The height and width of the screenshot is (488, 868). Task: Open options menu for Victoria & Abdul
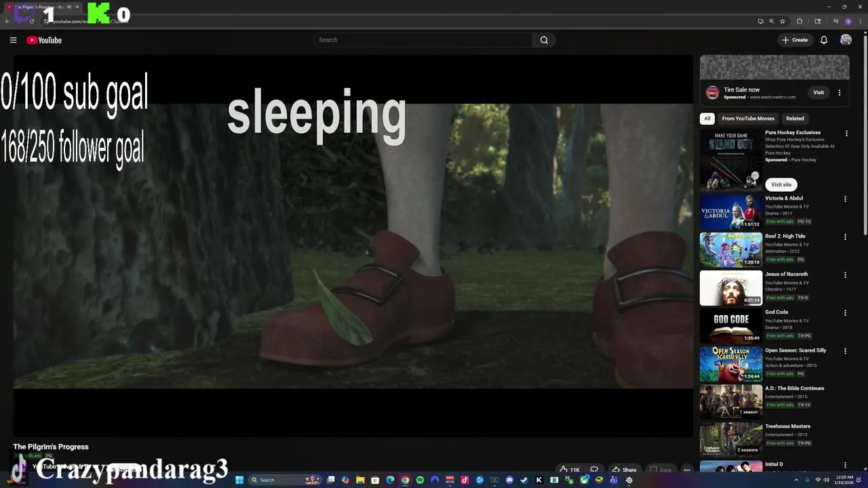845,199
